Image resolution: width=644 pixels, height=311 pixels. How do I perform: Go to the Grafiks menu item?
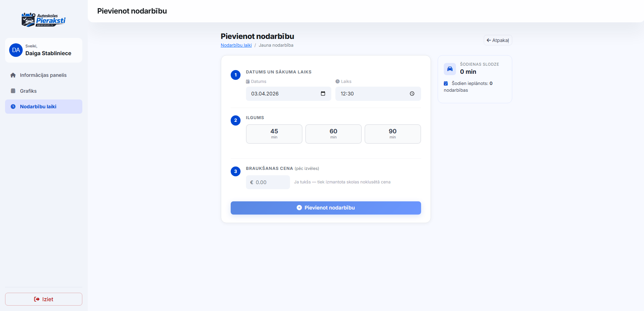point(28,91)
